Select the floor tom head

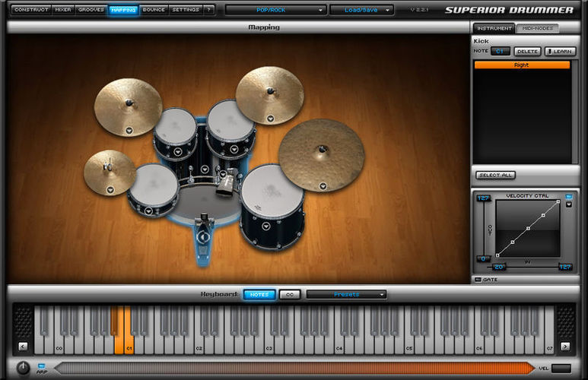click(272, 190)
